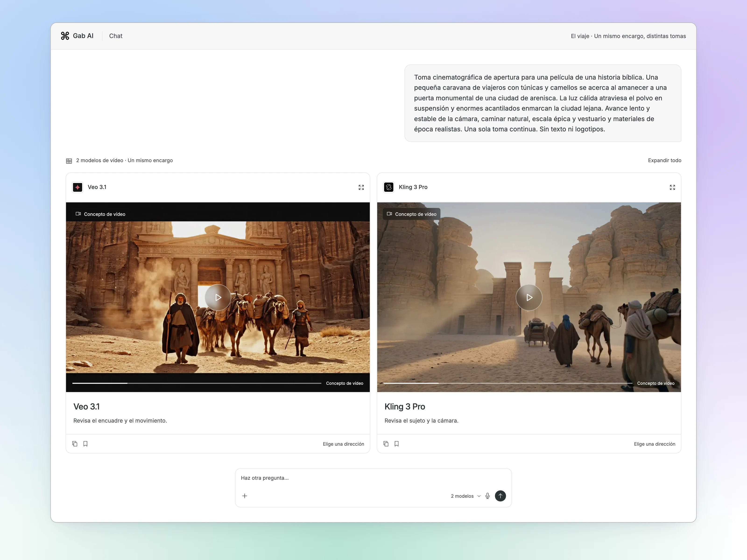This screenshot has width=747, height=560.
Task: Expand the Kling 3 Pro card to fullscreen
Action: tap(672, 187)
